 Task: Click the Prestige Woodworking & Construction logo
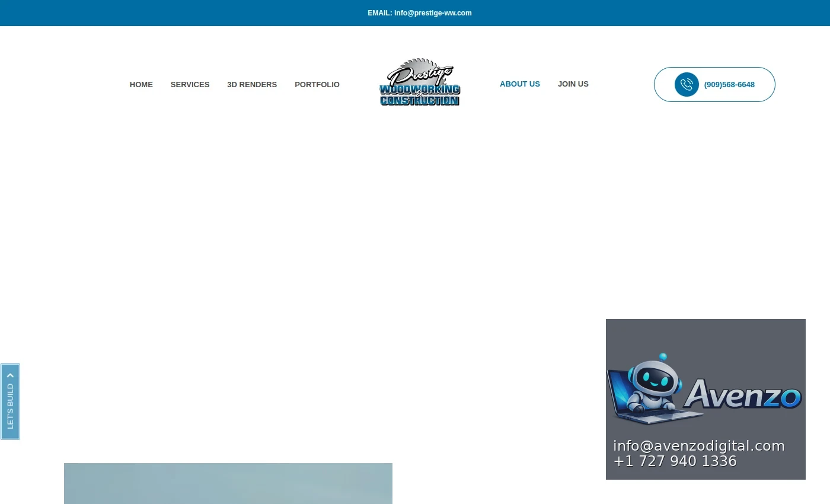click(420, 82)
